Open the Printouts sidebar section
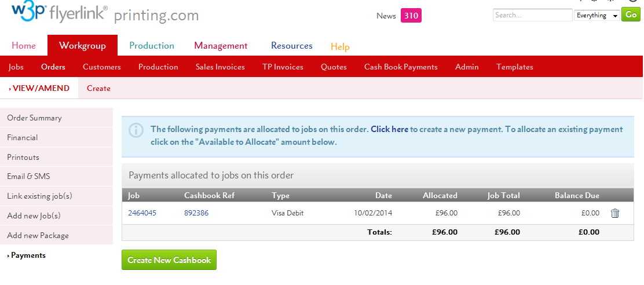The height and width of the screenshot is (285, 644). pos(57,158)
